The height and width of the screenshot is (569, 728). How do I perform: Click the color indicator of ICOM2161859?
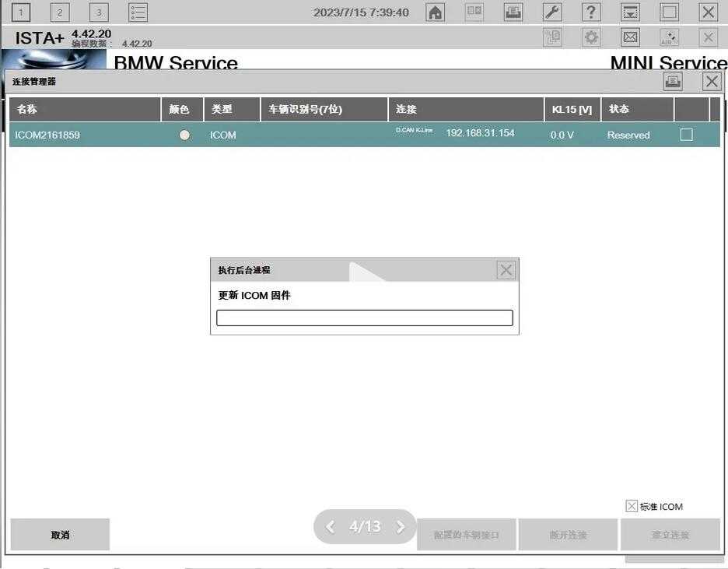tap(185, 135)
